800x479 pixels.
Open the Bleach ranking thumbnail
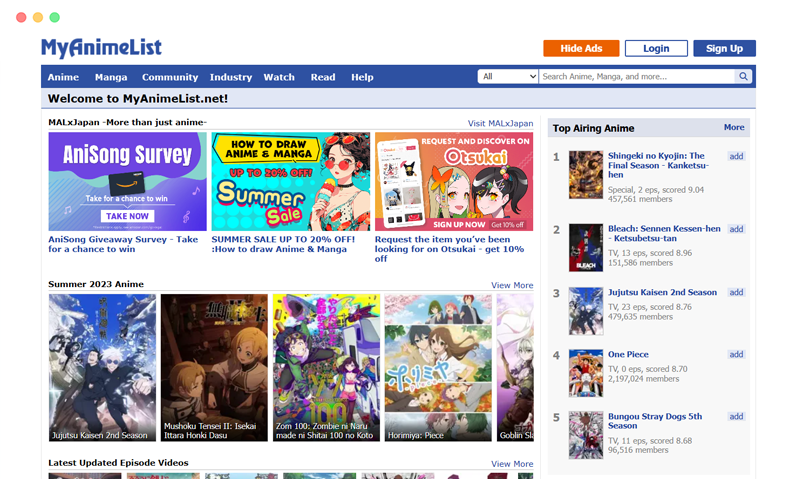[586, 248]
